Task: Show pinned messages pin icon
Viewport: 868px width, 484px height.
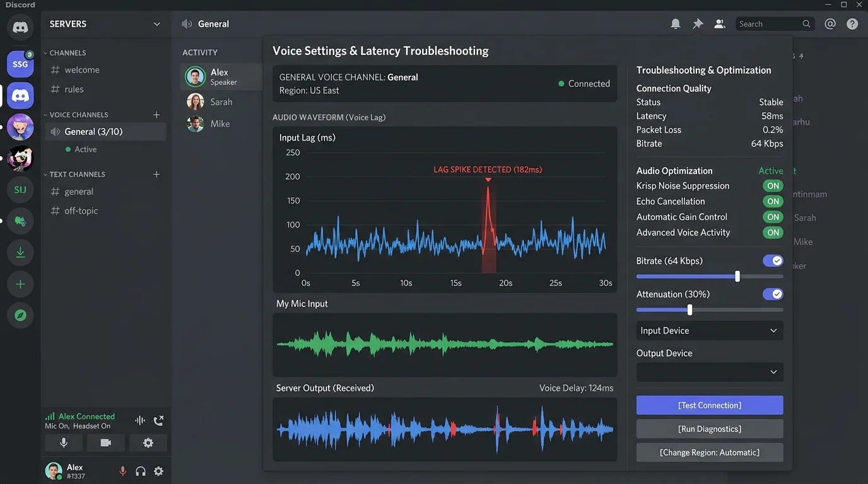Action: [698, 24]
